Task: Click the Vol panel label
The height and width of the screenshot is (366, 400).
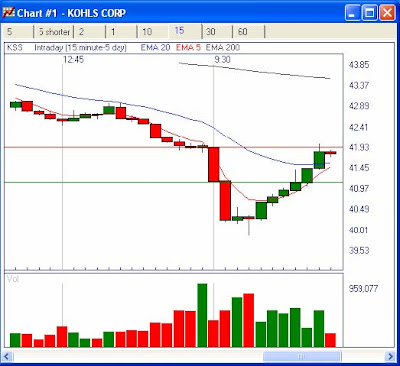Action: pos(13,279)
